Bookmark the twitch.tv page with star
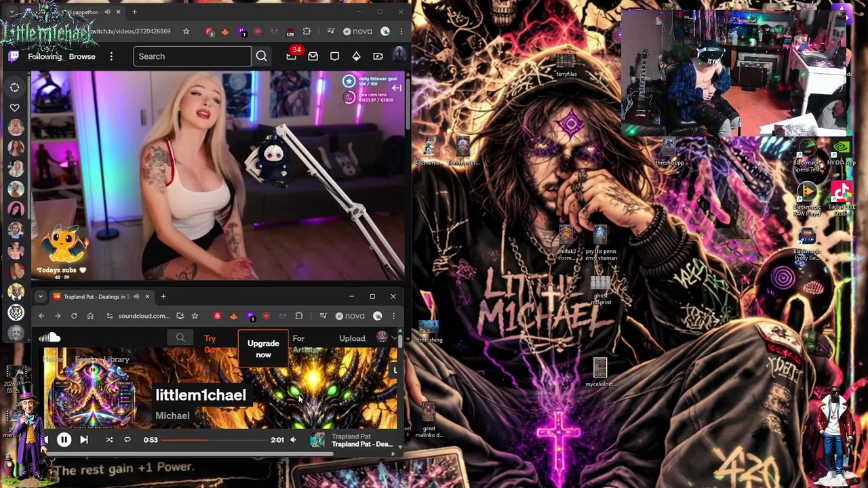Image resolution: width=868 pixels, height=488 pixels. pos(186,31)
